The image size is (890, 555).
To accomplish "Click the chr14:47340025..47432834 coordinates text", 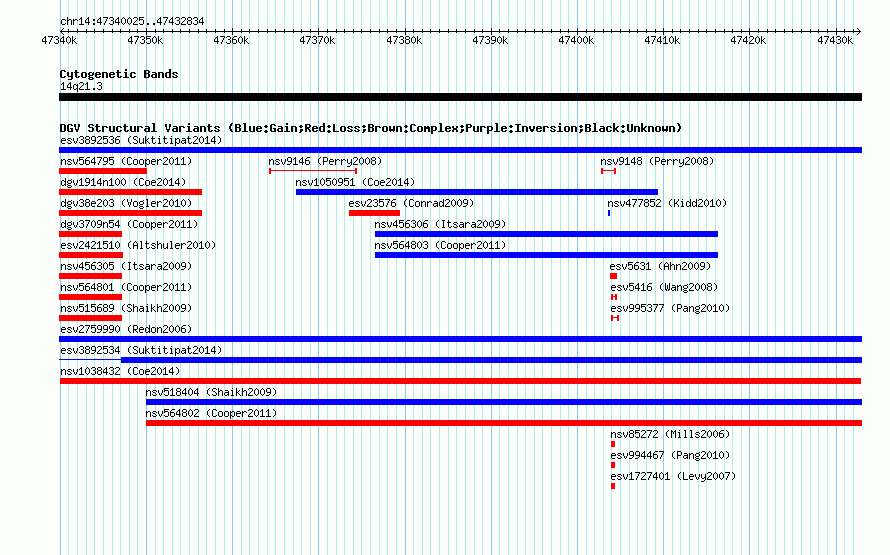I will coord(132,21).
